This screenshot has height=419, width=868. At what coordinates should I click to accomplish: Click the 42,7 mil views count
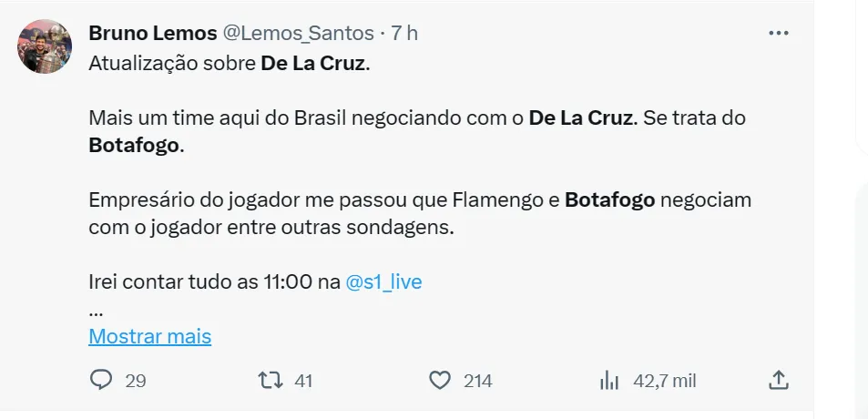click(665, 381)
